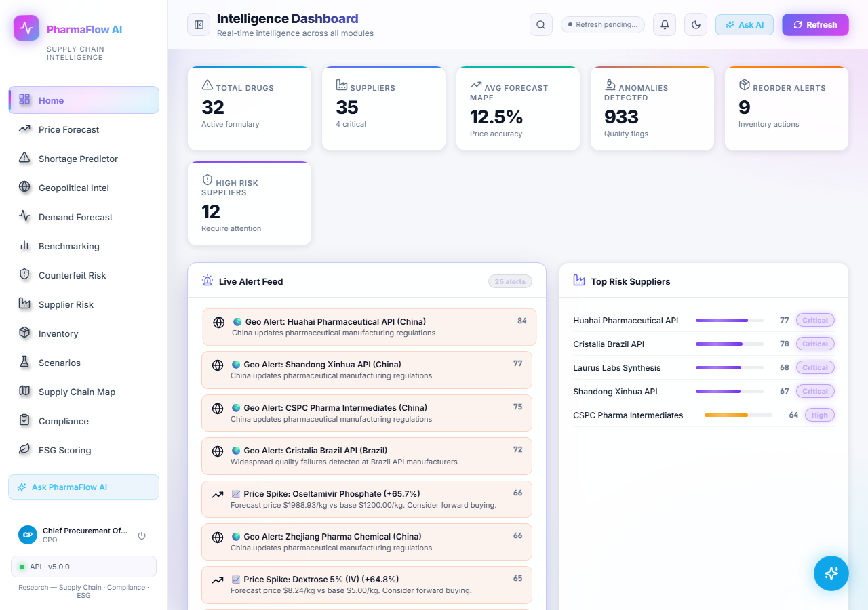Open the Total Drugs stat card
This screenshot has width=868, height=610.
[250, 108]
